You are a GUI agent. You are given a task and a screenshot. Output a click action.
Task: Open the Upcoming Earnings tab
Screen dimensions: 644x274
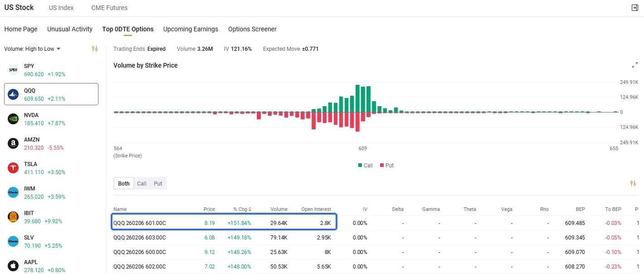pyautogui.click(x=190, y=29)
